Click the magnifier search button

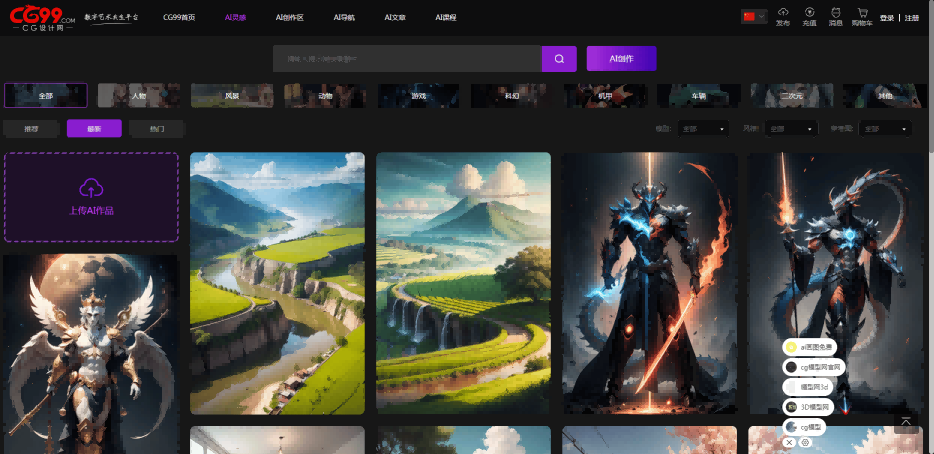click(x=559, y=59)
